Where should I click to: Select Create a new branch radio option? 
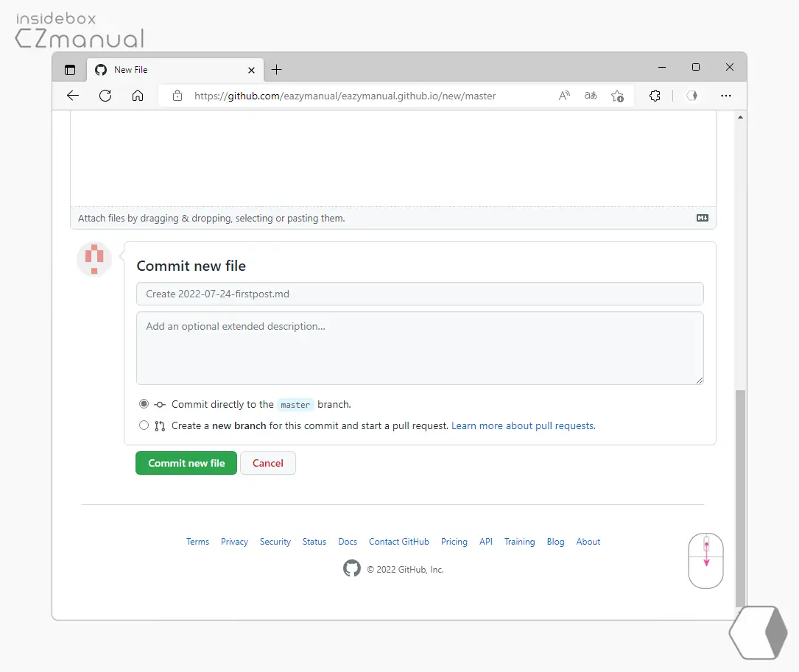144,425
